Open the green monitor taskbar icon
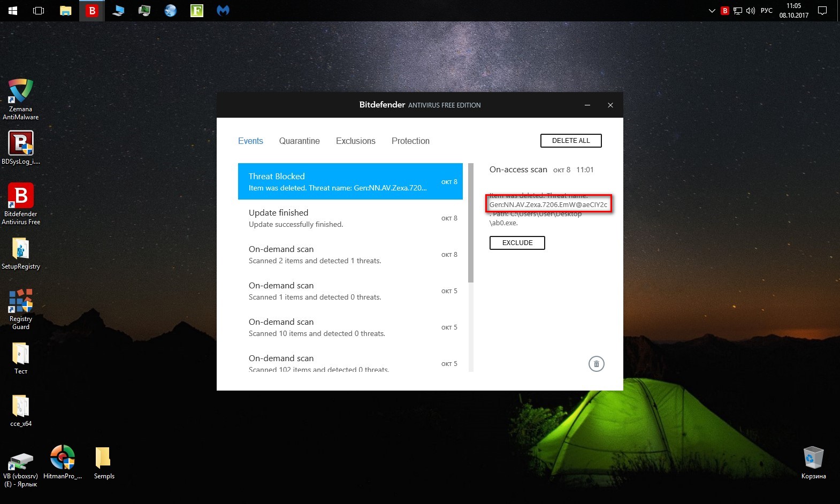Screen dimensions: 840x504 click(144, 11)
